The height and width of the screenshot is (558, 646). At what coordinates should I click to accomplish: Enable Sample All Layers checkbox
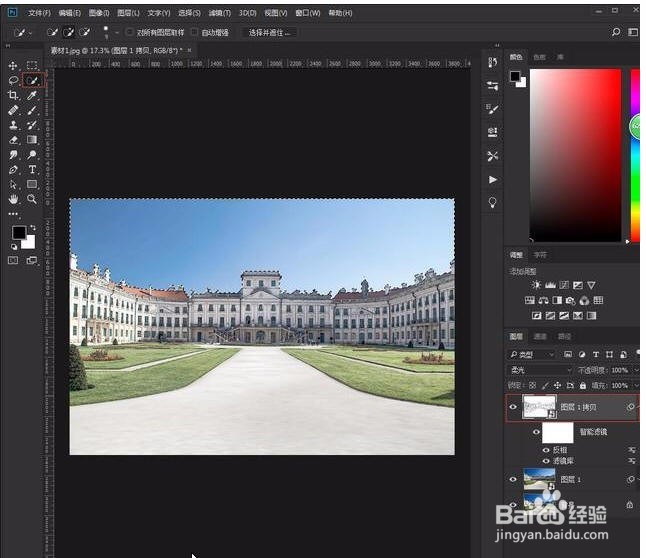[129, 32]
